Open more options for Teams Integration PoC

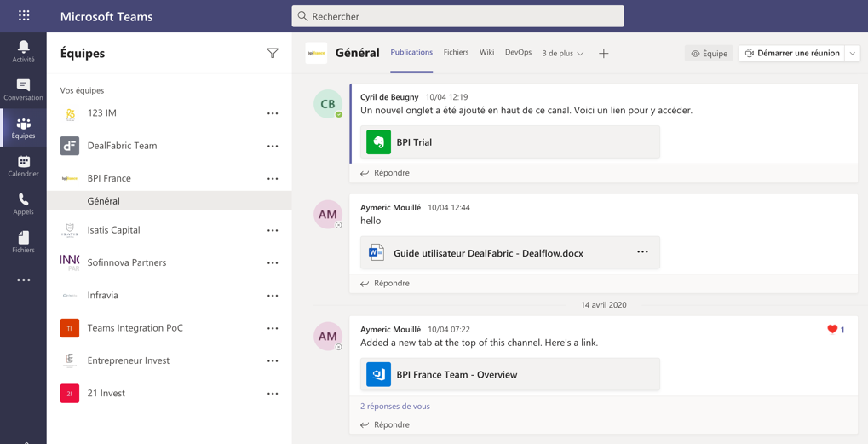pyautogui.click(x=273, y=328)
